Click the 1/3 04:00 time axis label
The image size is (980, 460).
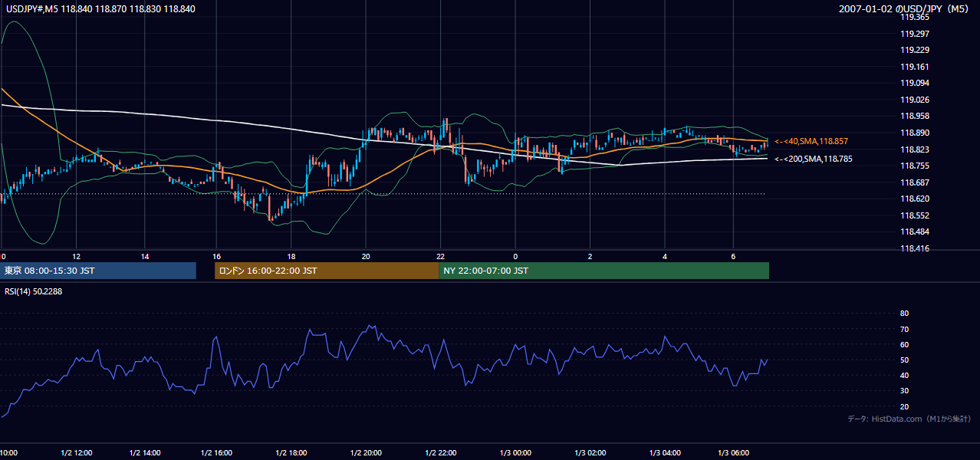pyautogui.click(x=665, y=453)
